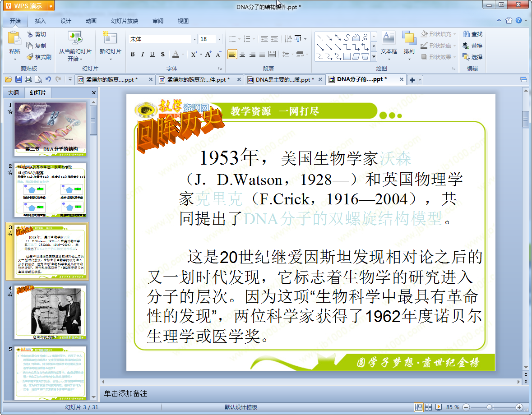
Task: Click the Open folder icon in quick toolbar
Action: point(9,79)
